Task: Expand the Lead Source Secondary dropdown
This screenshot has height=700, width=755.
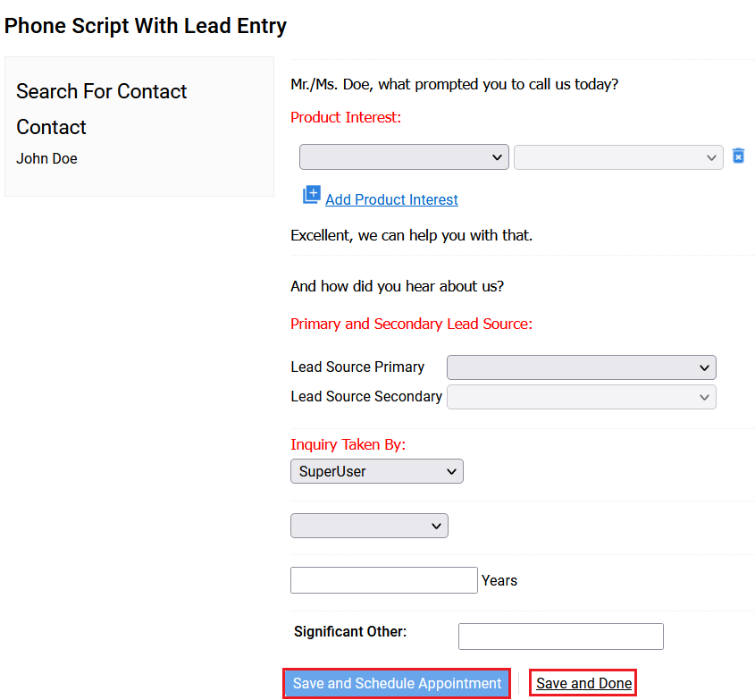Action: tap(581, 397)
